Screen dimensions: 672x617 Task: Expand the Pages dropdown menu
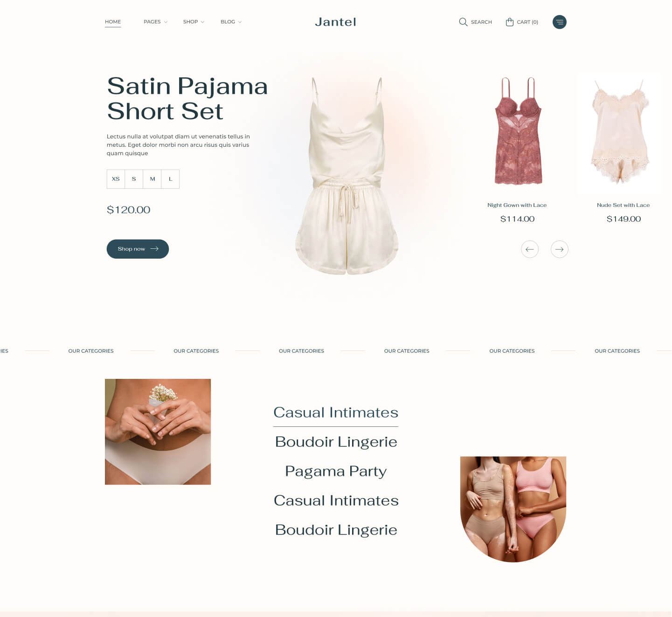(x=155, y=22)
